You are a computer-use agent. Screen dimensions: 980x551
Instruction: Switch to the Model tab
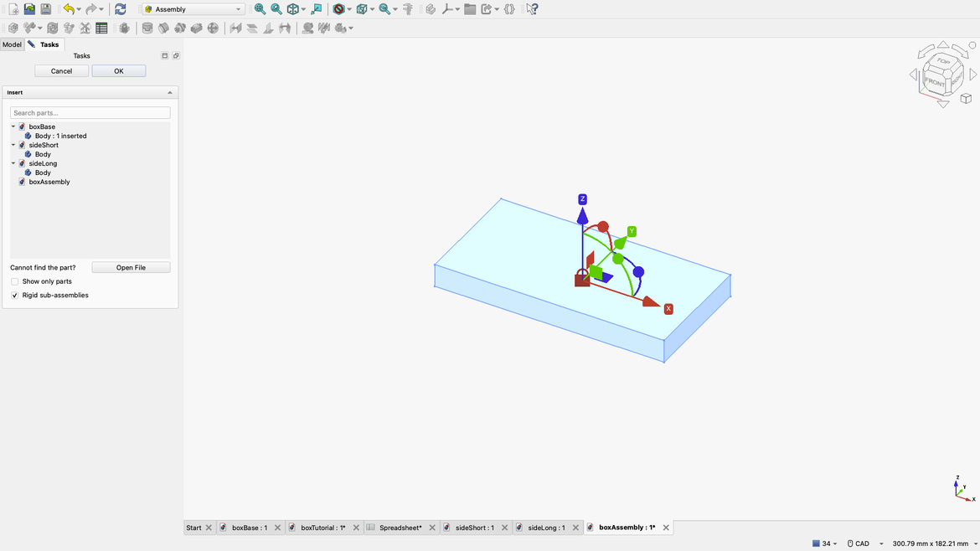click(x=12, y=45)
